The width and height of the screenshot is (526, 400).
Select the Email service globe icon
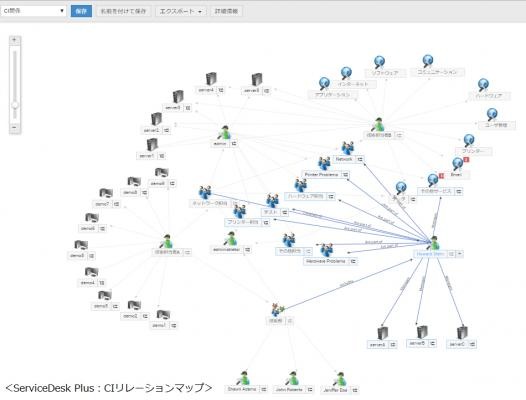point(458,164)
